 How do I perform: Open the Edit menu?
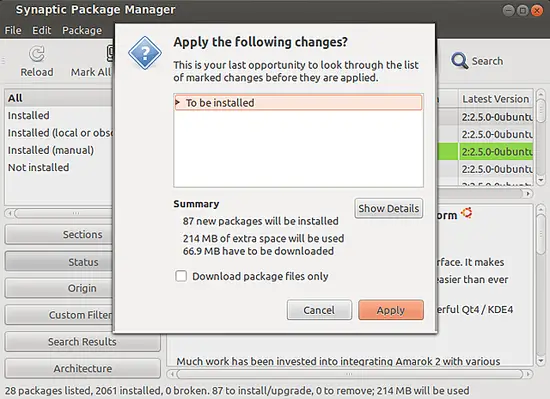pos(41,31)
